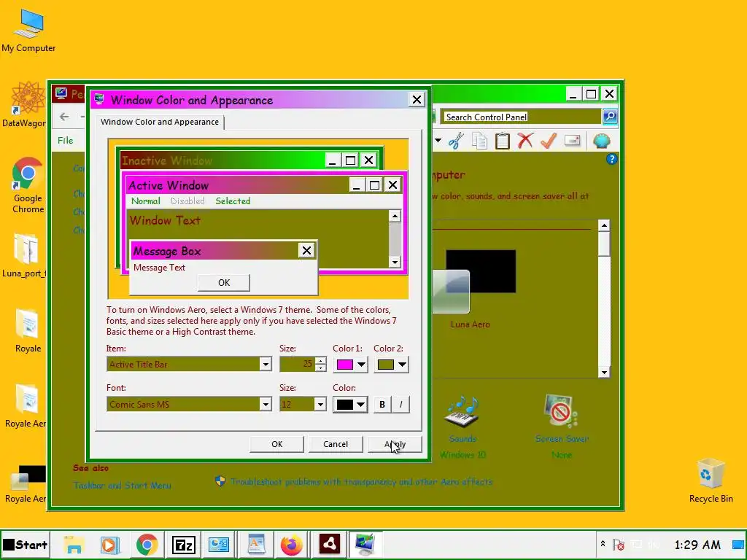Click the magenta Color 1 swatch
The height and width of the screenshot is (560, 747).
pos(345,365)
